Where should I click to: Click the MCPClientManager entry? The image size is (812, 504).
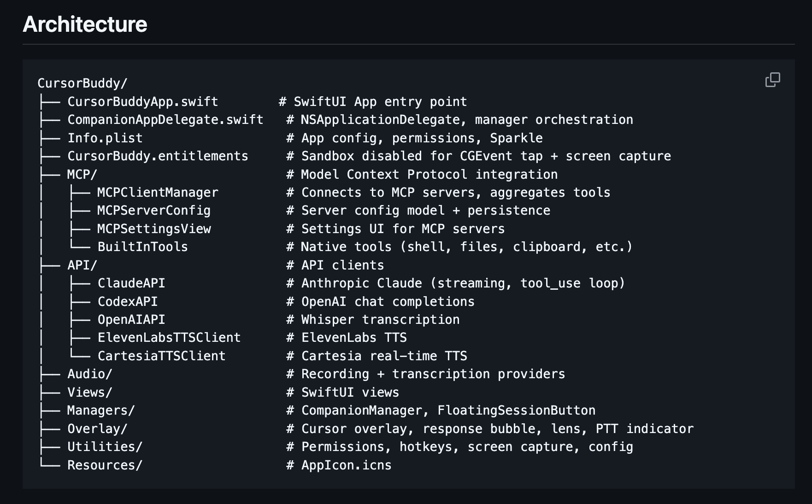(x=158, y=193)
